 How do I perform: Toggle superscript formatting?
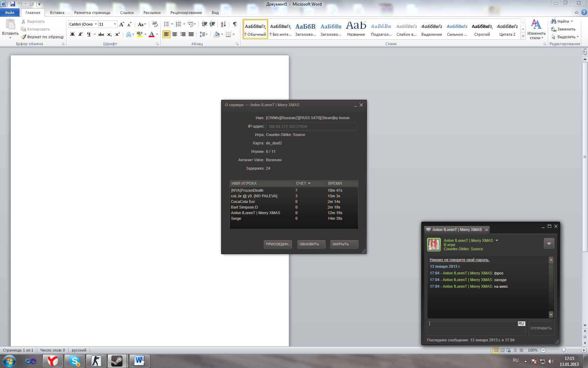[118, 34]
